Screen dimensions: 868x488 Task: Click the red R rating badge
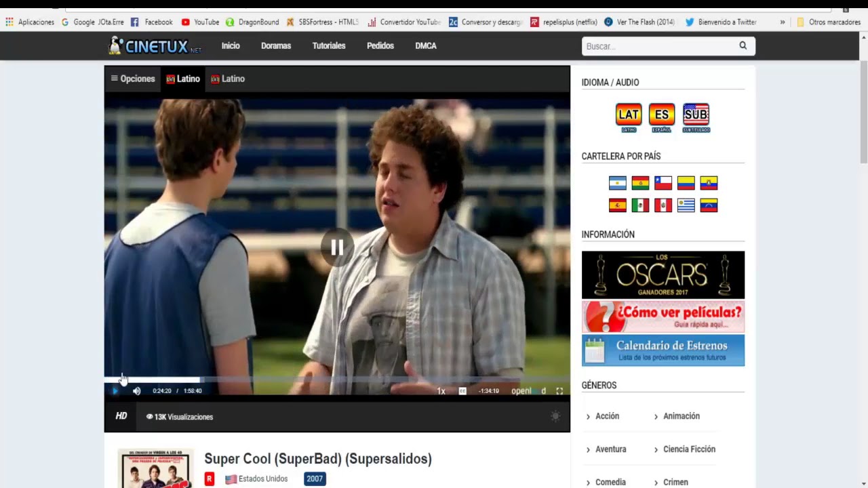[210, 479]
